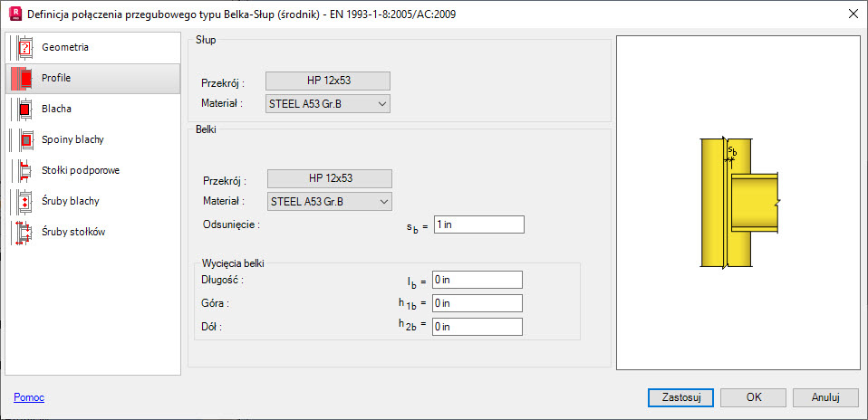This screenshot has width=868, height=420.
Task: Open the Geometria tab
Action: click(92, 48)
